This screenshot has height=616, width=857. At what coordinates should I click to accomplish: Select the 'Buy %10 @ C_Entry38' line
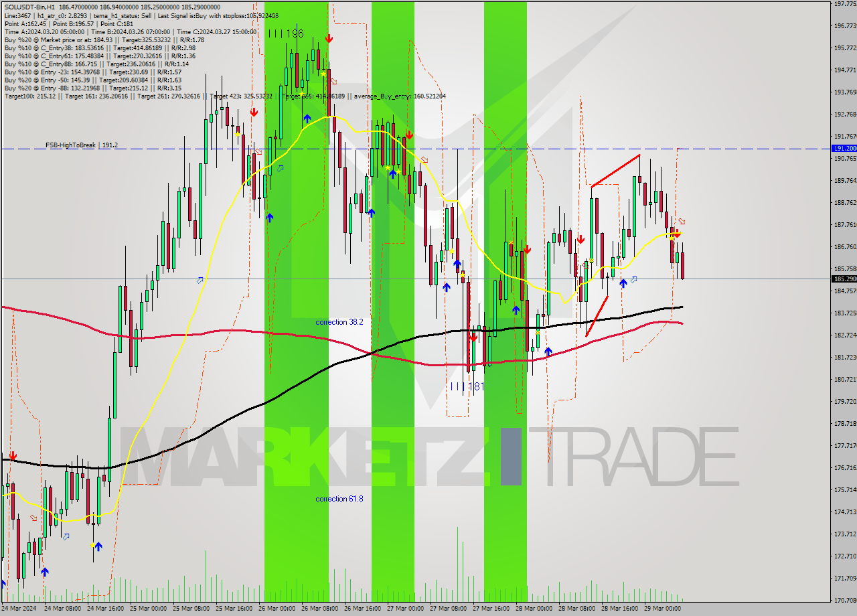click(100, 48)
